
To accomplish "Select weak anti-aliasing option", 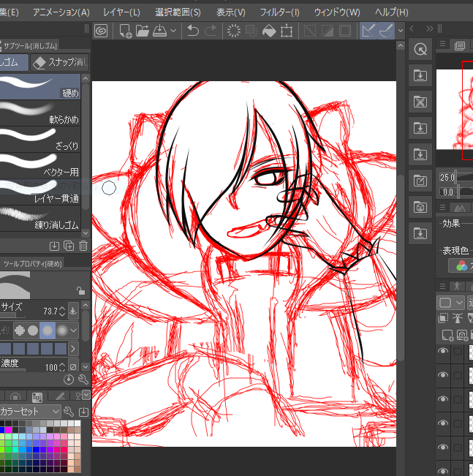I will [x=33, y=330].
